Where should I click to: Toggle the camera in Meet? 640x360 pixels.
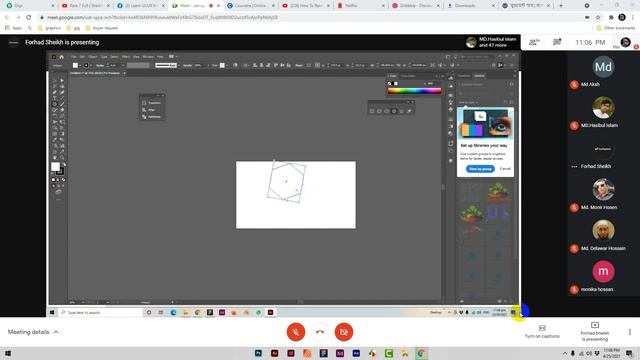344,332
